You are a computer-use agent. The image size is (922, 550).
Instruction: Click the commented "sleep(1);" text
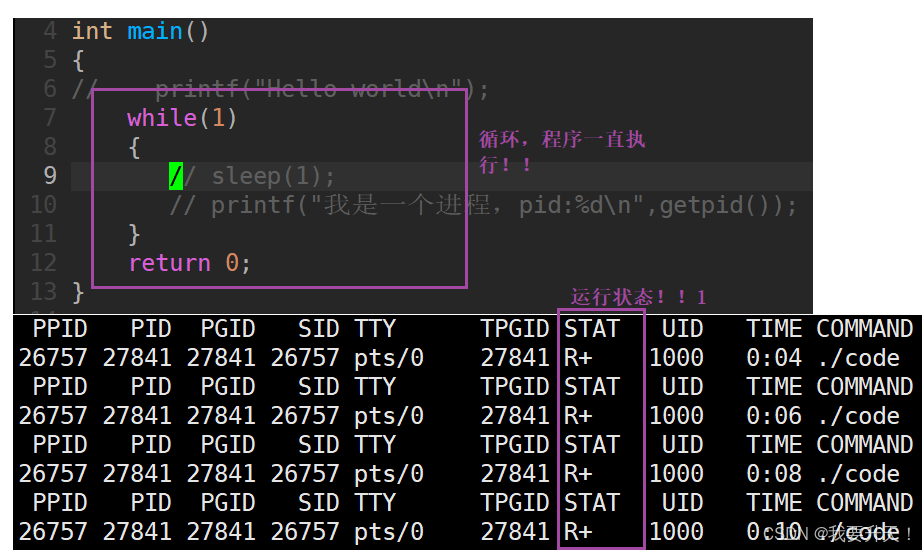point(273,176)
